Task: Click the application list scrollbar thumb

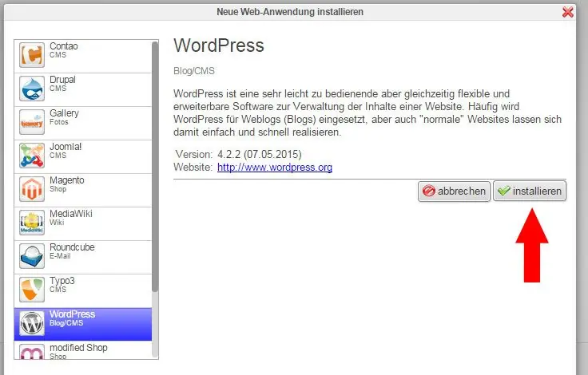Action: 155,166
